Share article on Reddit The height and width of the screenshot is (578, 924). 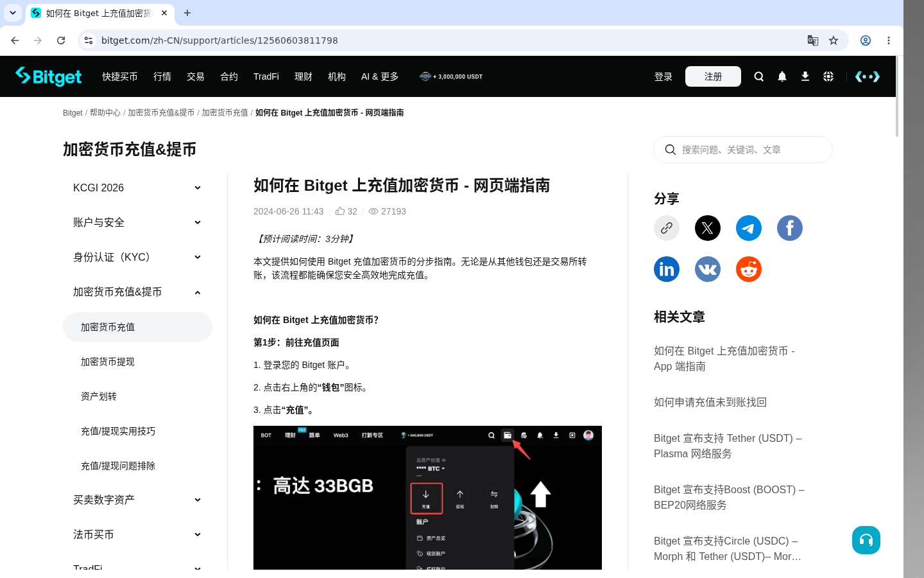[749, 269]
